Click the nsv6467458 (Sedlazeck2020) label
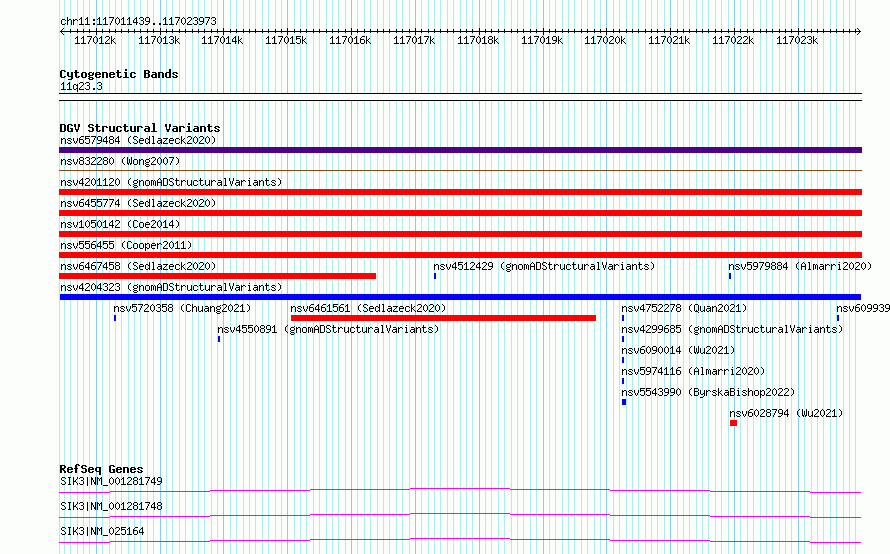The height and width of the screenshot is (554, 890). [x=138, y=266]
